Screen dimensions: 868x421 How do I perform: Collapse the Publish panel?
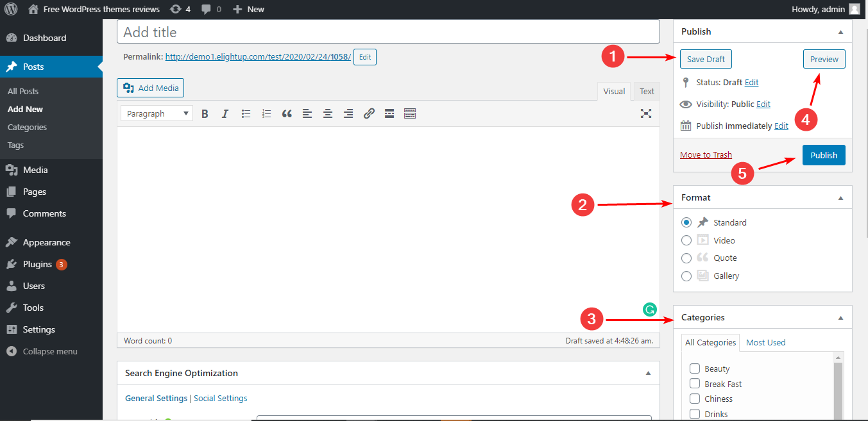(840, 31)
